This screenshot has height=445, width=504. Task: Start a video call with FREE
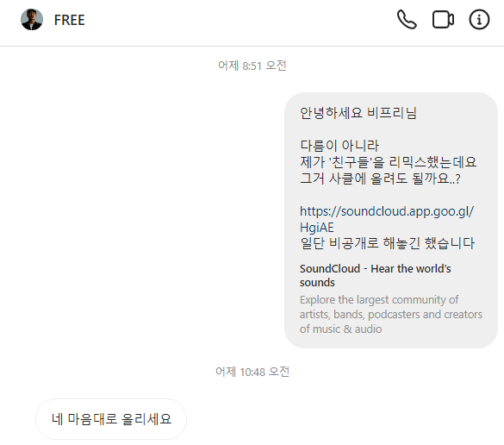click(x=443, y=20)
